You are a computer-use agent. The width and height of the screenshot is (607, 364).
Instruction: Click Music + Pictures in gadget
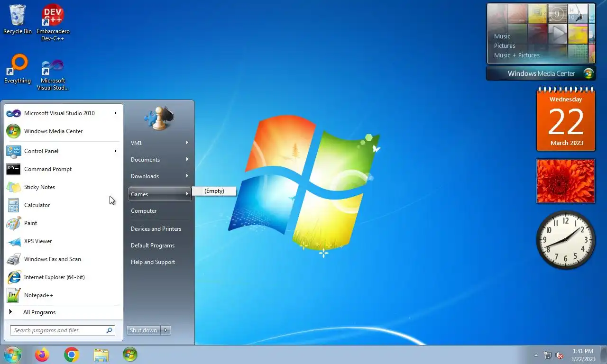[517, 55]
